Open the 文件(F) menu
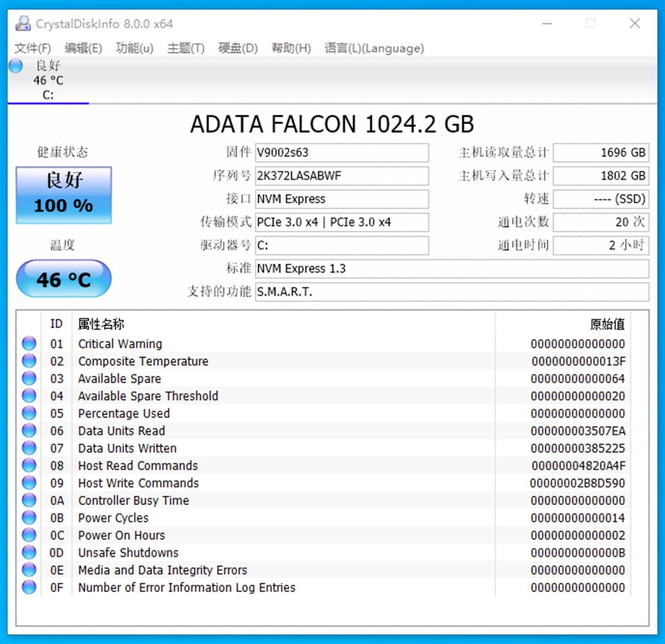Screen dimensions: 665x644 coord(32,48)
